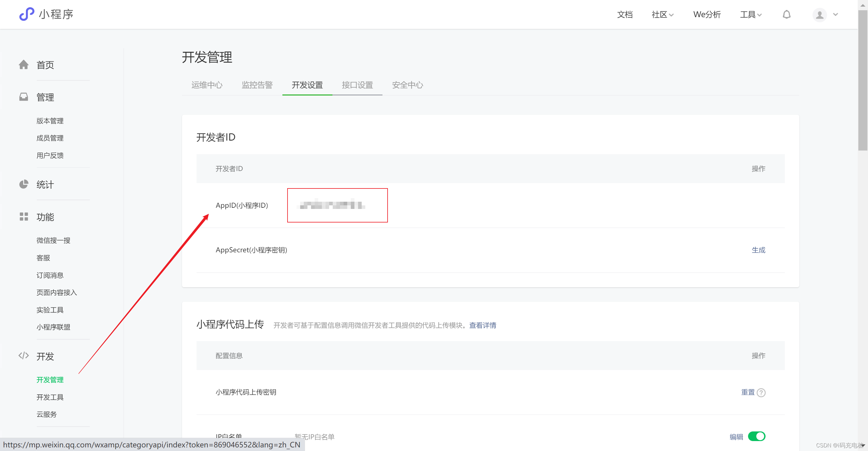The height and width of the screenshot is (451, 868).
Task: Expand the 工具 dropdown
Action: 751,14
